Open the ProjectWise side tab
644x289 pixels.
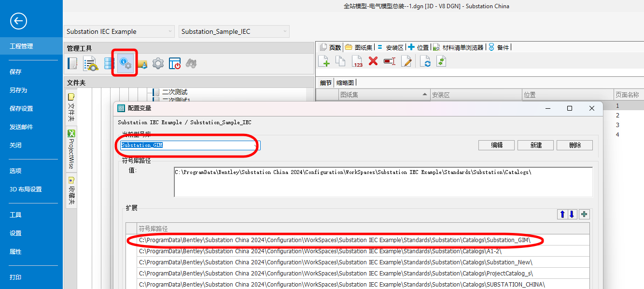point(71,149)
